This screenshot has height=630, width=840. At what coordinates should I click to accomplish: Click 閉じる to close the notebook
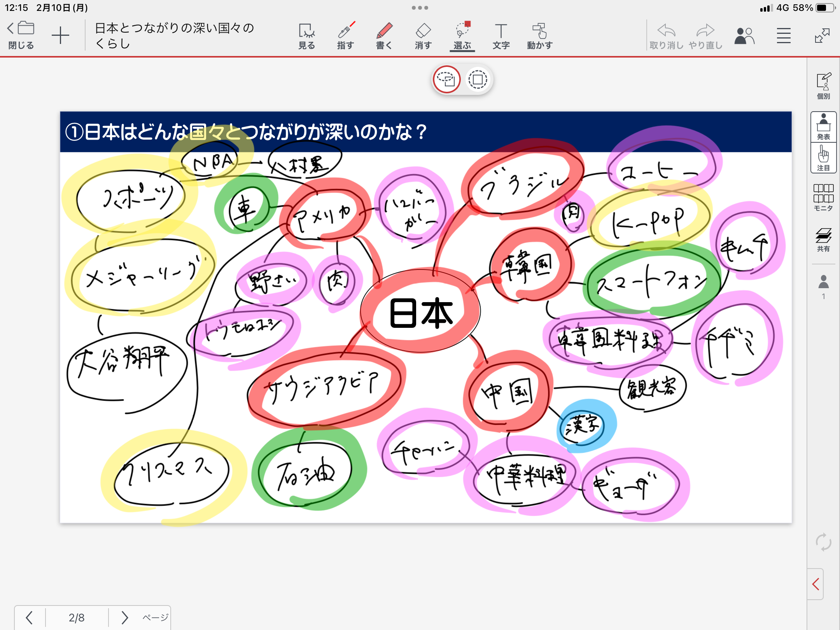click(x=21, y=36)
